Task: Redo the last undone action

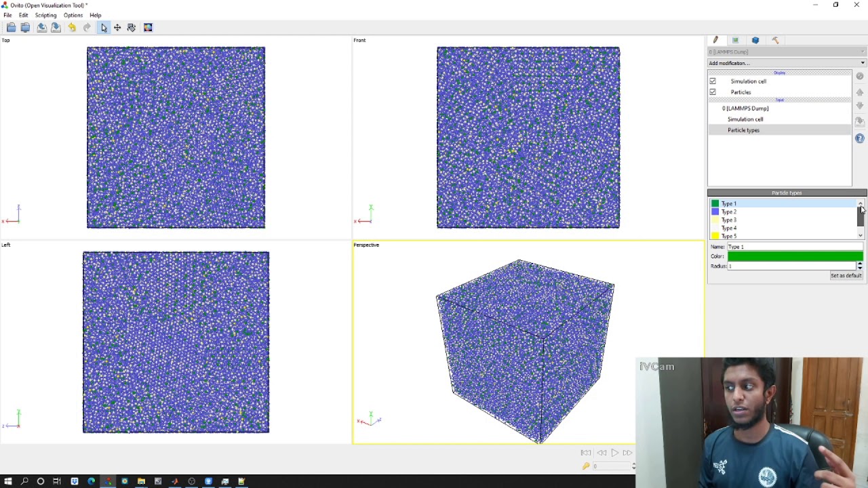Action: click(87, 27)
